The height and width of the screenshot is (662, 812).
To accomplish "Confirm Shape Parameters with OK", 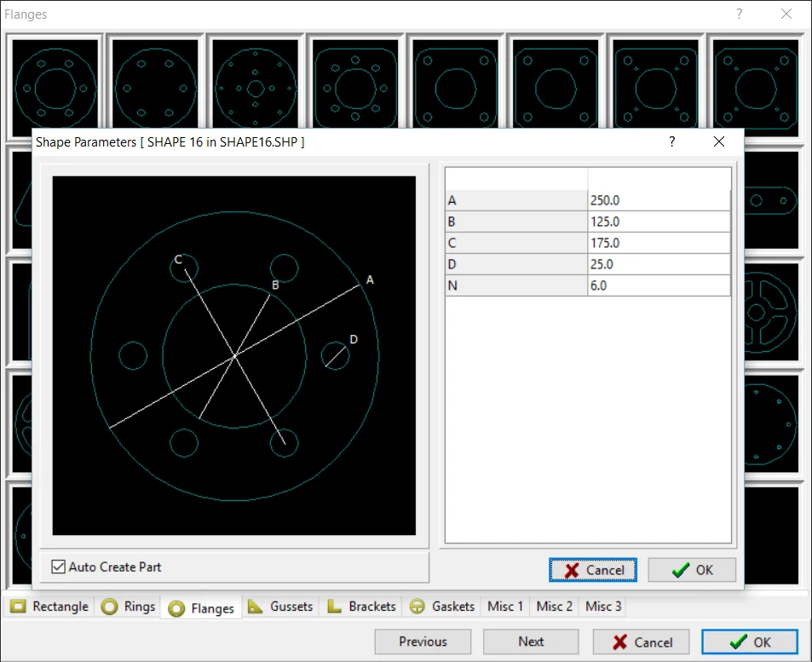I will coord(692,570).
